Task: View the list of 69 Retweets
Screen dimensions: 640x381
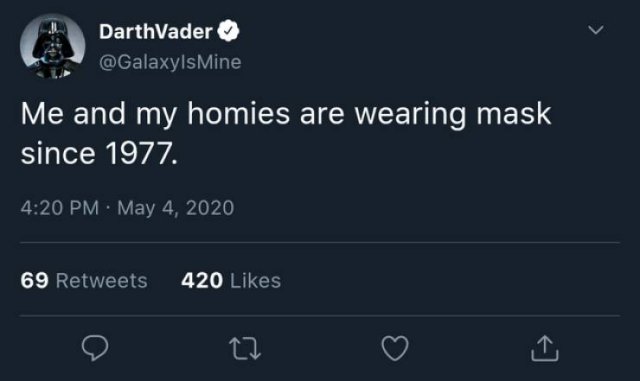Action: point(84,281)
